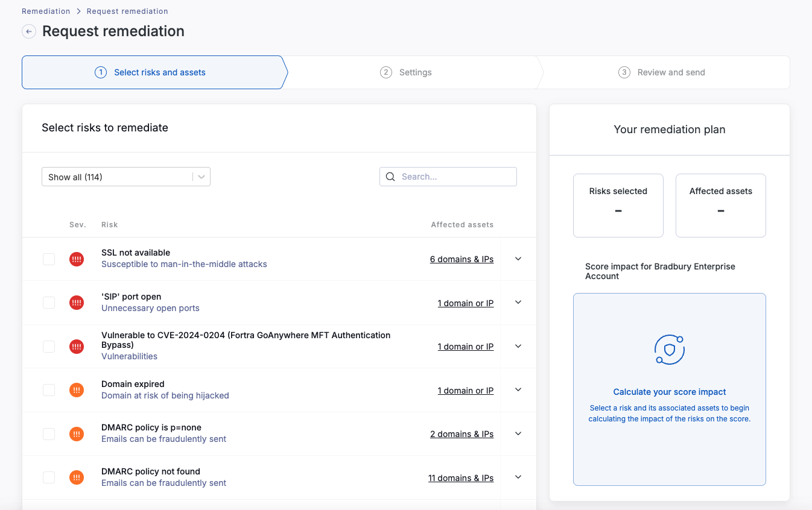Viewport: 812px width, 510px height.
Task: Click the severity icon for CVE-2024-0204 risk
Action: (x=76, y=346)
